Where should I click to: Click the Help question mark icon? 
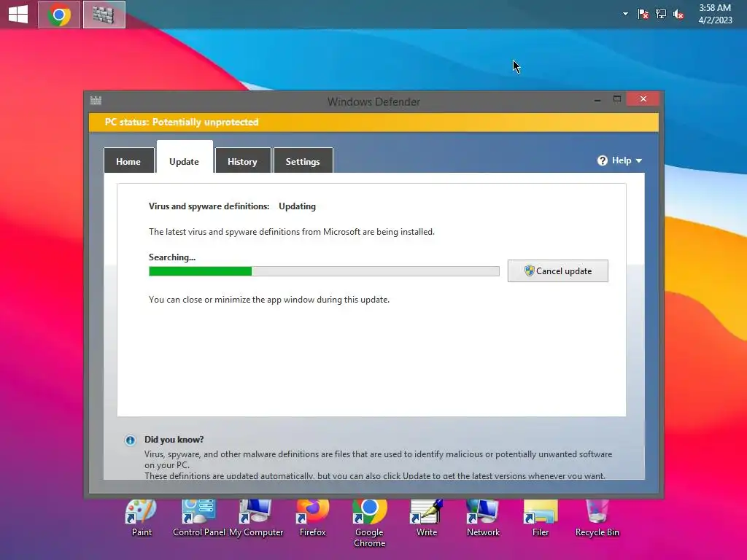pyautogui.click(x=602, y=160)
